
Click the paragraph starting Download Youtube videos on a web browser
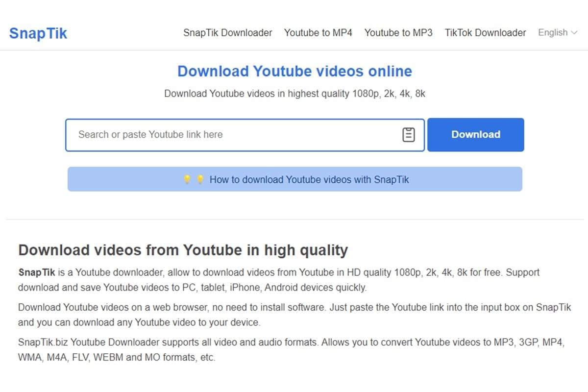tap(294, 315)
